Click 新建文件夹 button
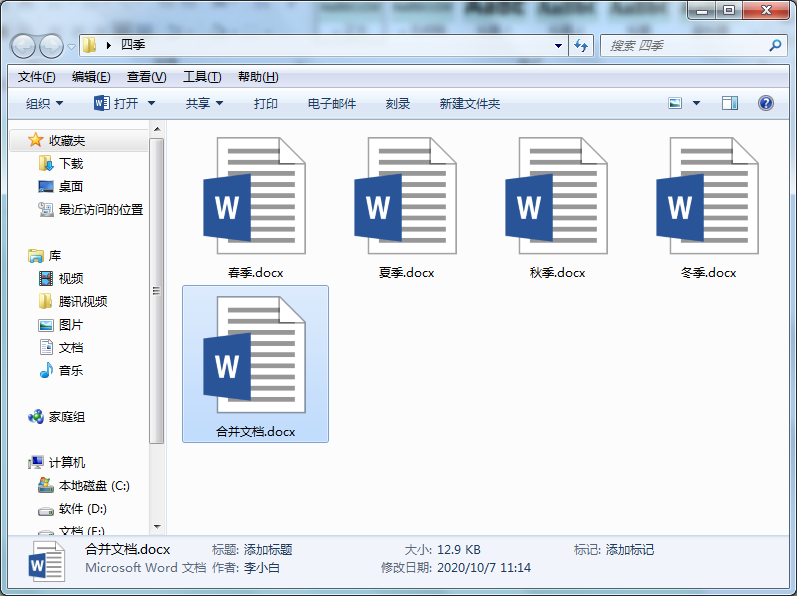 470,104
